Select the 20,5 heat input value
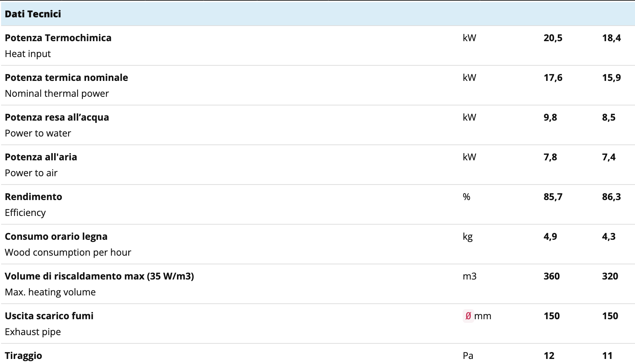This screenshot has height=364, width=635. [x=553, y=38]
